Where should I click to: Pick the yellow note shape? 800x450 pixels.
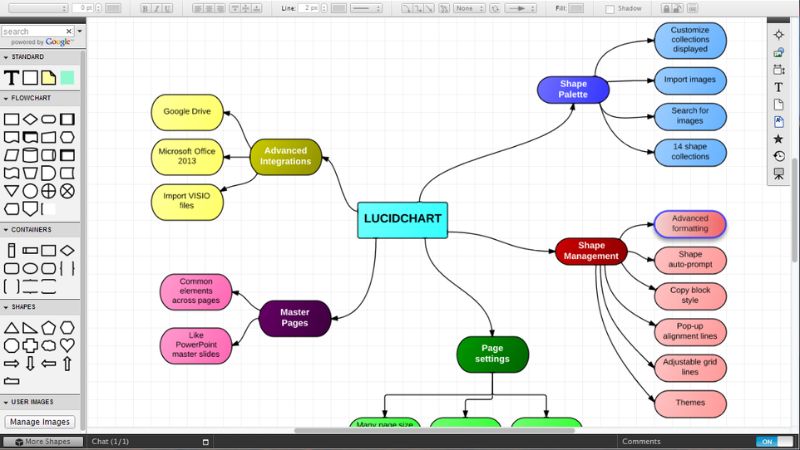tap(48, 77)
